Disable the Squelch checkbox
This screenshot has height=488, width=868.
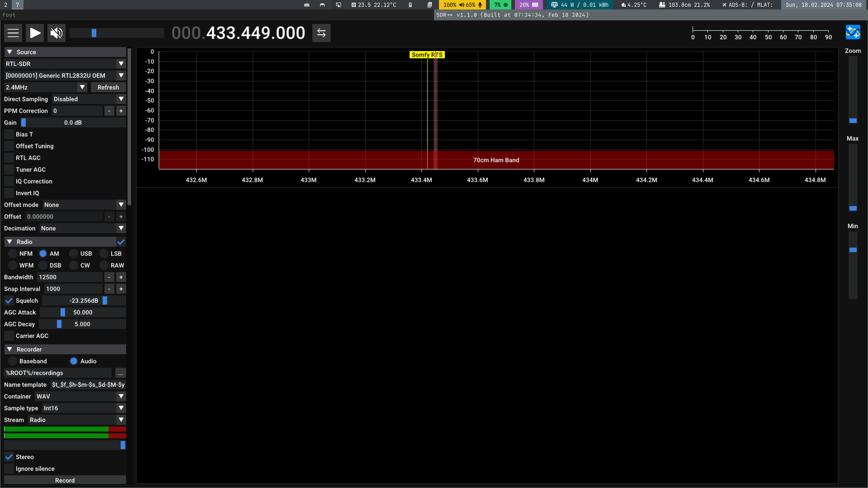point(9,301)
